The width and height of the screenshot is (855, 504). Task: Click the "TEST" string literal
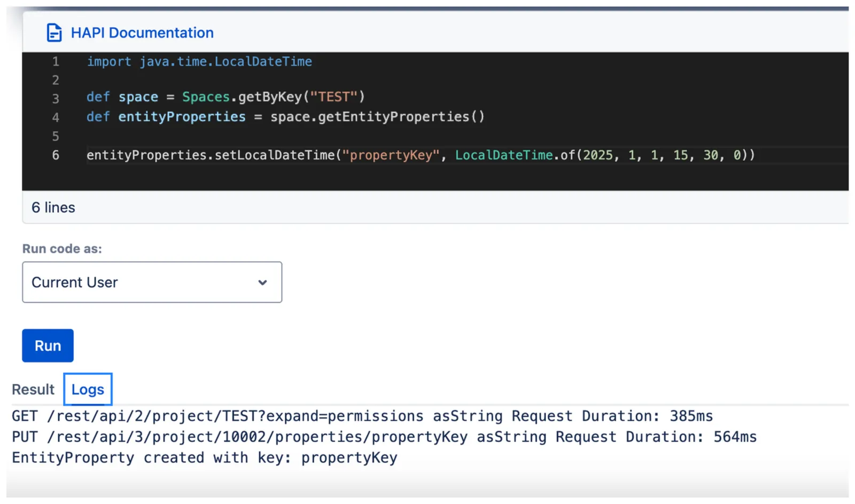[x=334, y=97]
